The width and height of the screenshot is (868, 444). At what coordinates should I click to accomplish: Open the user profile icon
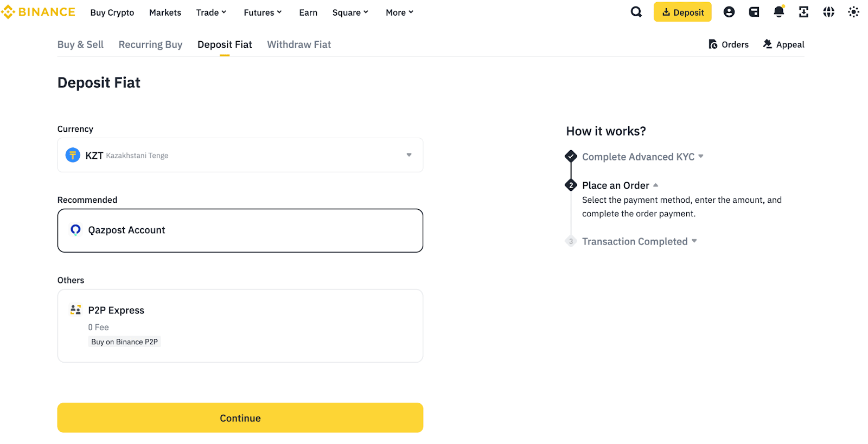coord(729,12)
